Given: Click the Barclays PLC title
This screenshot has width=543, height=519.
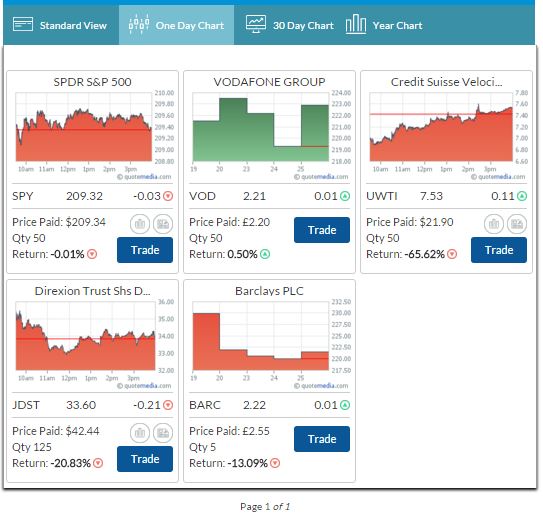Looking at the screenshot, I should coord(269,291).
